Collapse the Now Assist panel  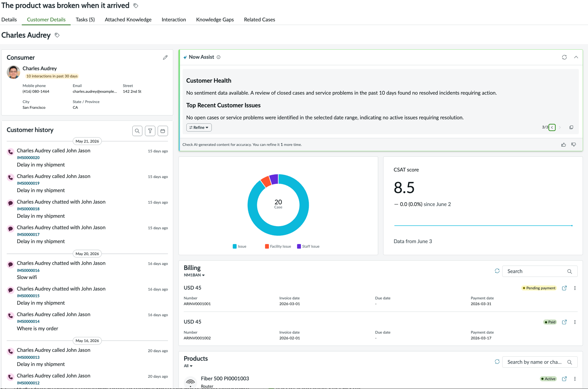point(576,57)
